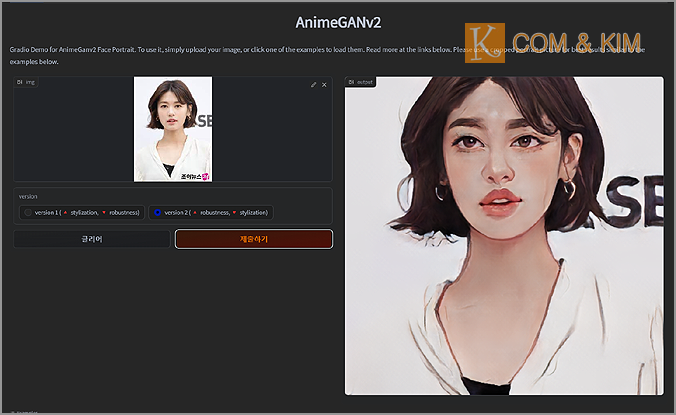Screen dimensions: 676x415
Task: Click the stylized anime output image
Action: 504,236
